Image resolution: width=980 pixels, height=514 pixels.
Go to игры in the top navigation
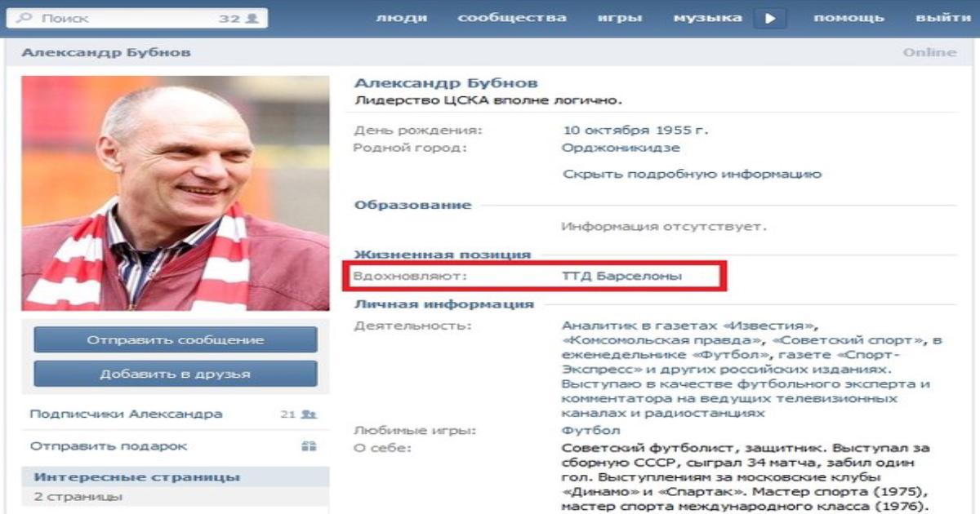coord(620,18)
